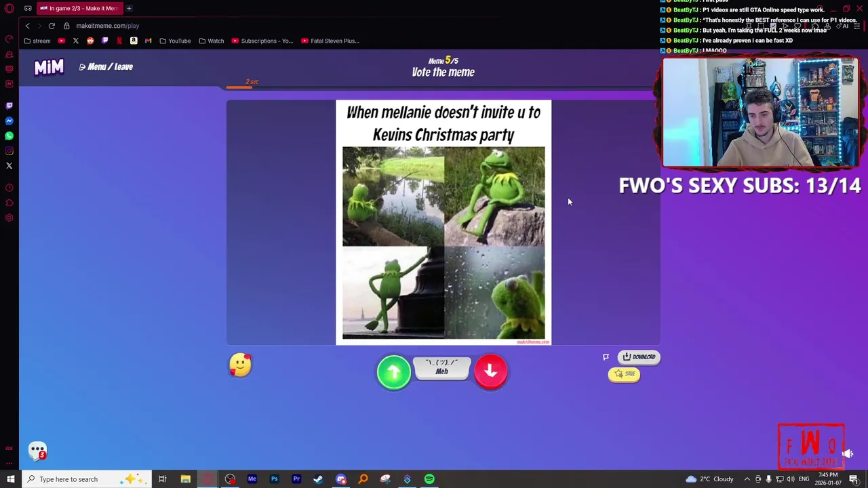The image size is (868, 488).
Task: Open a new browser tab
Action: pyautogui.click(x=129, y=8)
